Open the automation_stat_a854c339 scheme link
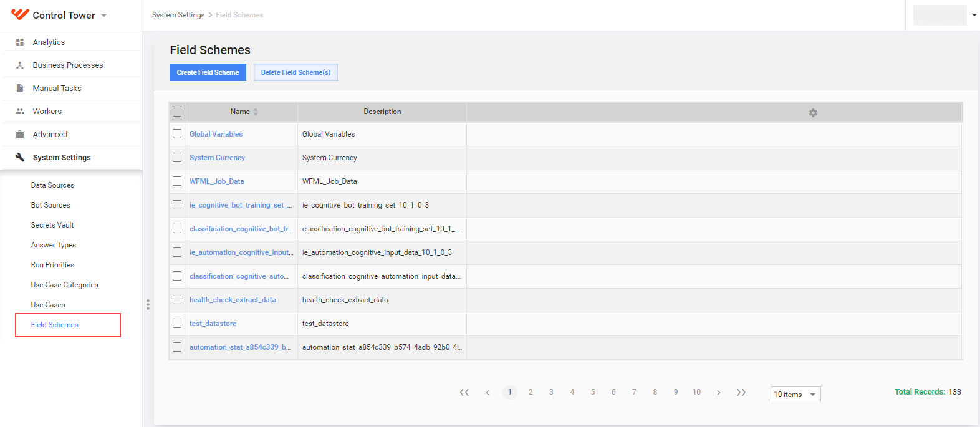The width and height of the screenshot is (980, 427). [x=240, y=347]
